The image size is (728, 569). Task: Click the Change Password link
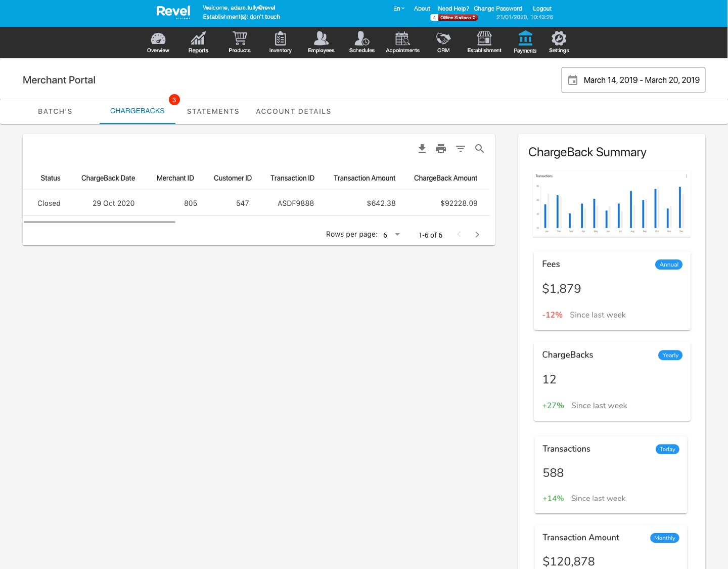click(497, 9)
